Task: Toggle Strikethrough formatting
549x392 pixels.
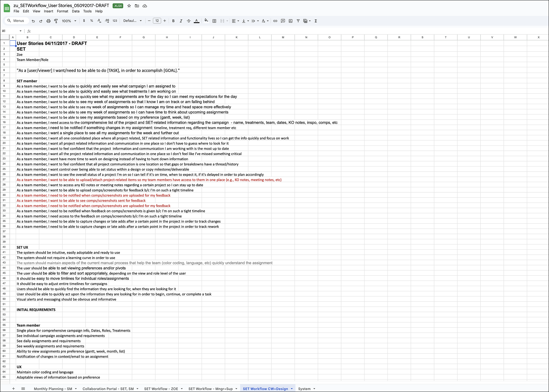Action: pos(189,21)
